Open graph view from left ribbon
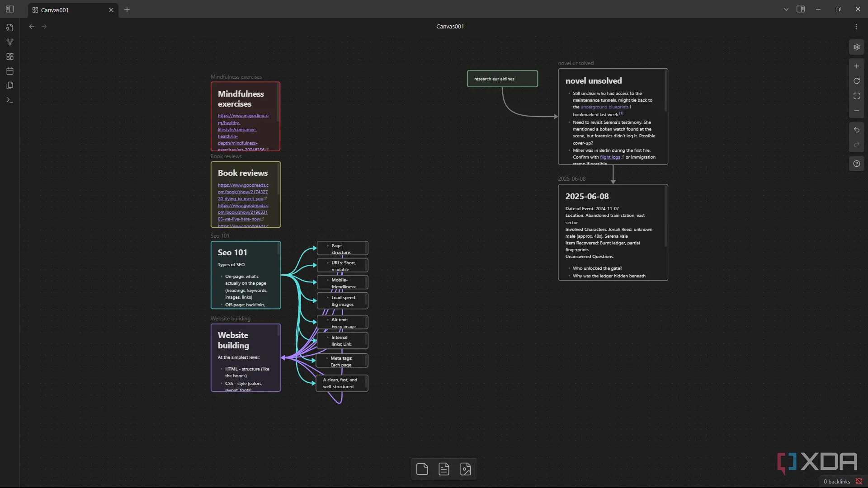868x488 pixels. (x=10, y=42)
